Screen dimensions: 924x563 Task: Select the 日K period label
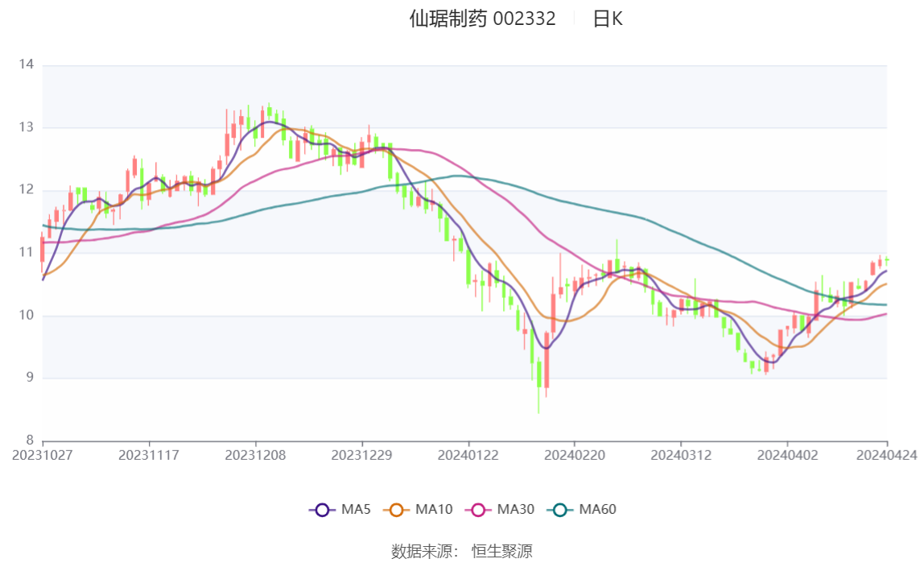click(608, 19)
